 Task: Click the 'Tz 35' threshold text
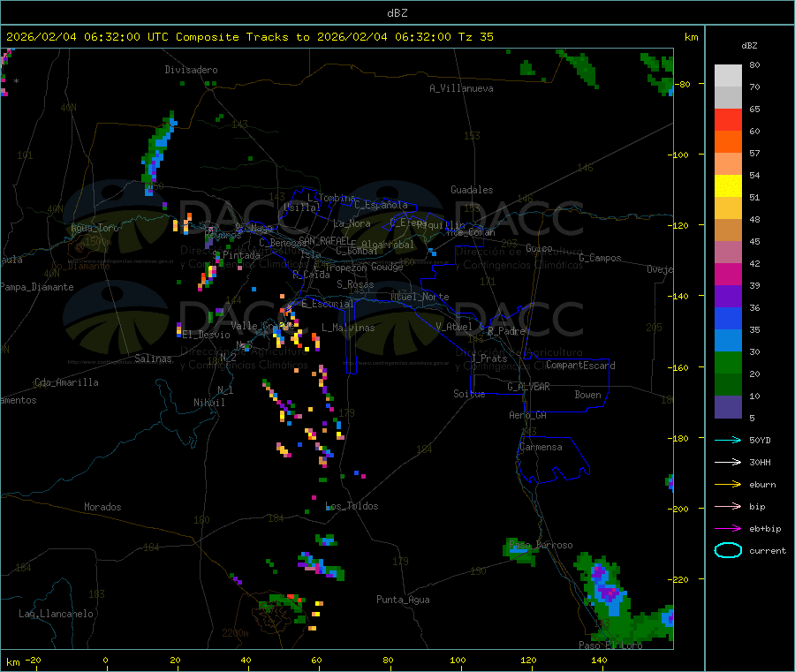pos(475,37)
